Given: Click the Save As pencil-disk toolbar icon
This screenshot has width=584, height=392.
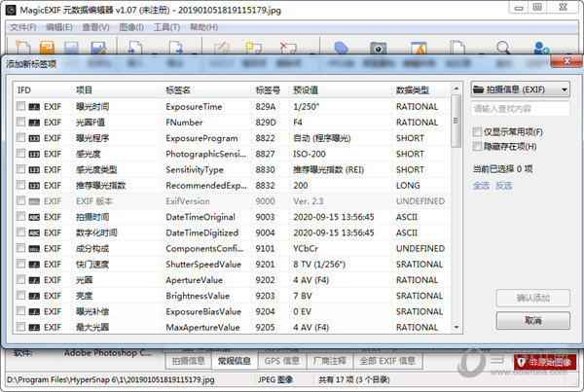Looking at the screenshot, I should point(98,48).
